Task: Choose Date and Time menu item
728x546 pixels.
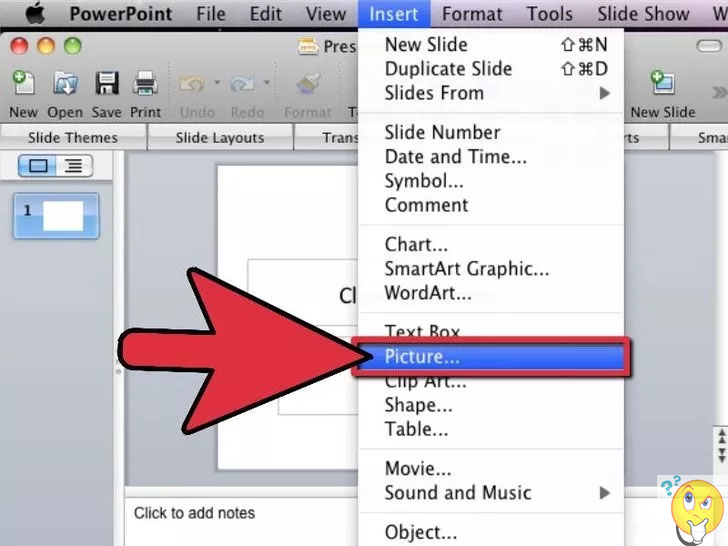Action: pyautogui.click(x=491, y=156)
